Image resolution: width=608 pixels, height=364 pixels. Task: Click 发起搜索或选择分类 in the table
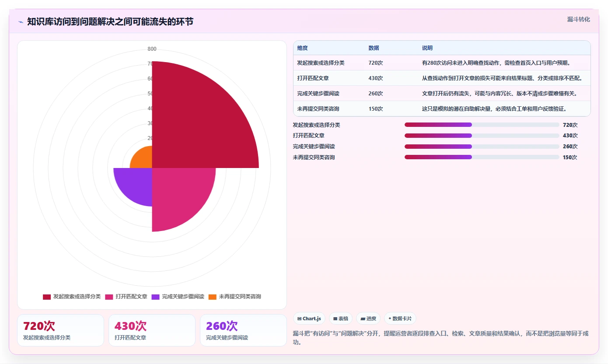click(x=321, y=63)
